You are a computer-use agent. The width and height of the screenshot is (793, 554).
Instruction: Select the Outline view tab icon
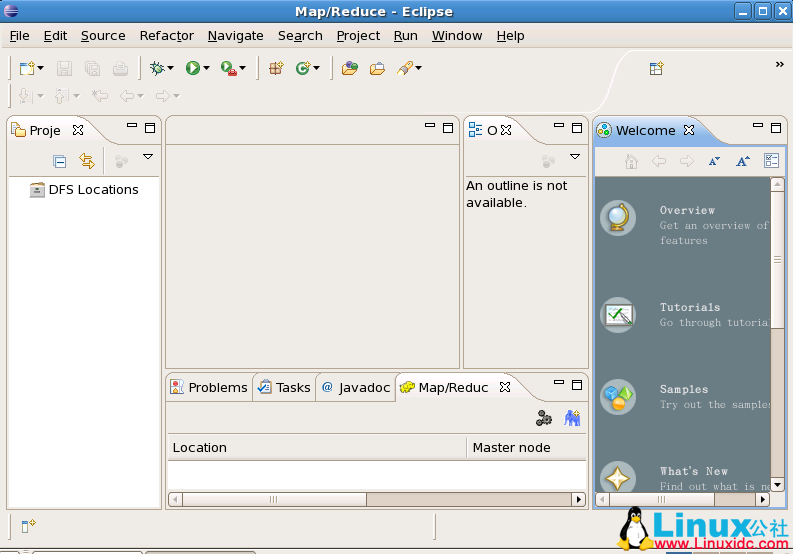point(475,130)
